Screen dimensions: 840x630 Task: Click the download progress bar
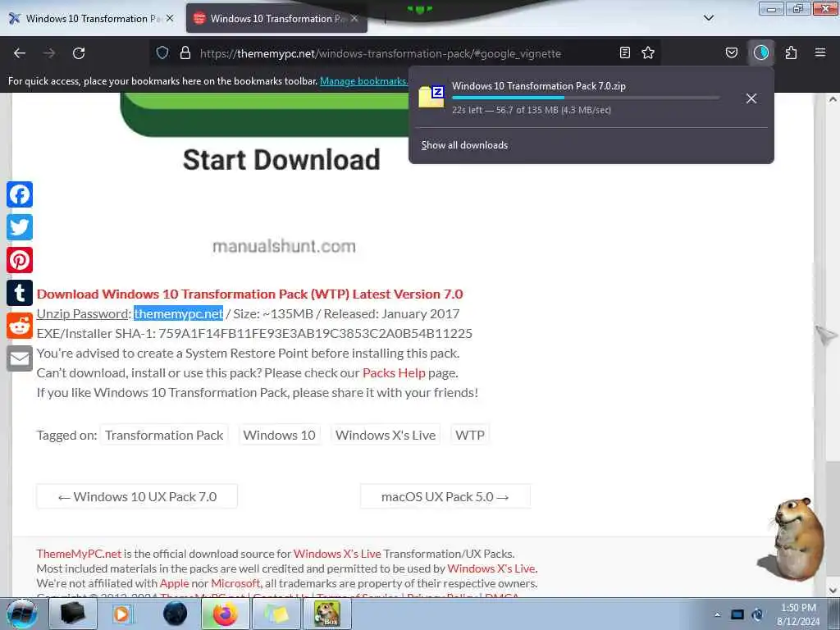[x=586, y=98]
